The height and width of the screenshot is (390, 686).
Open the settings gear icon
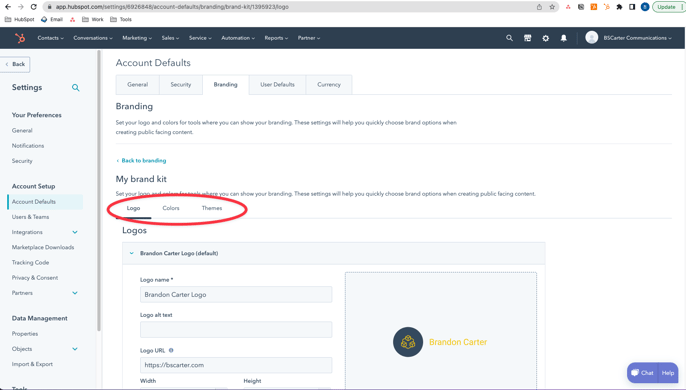pos(546,38)
